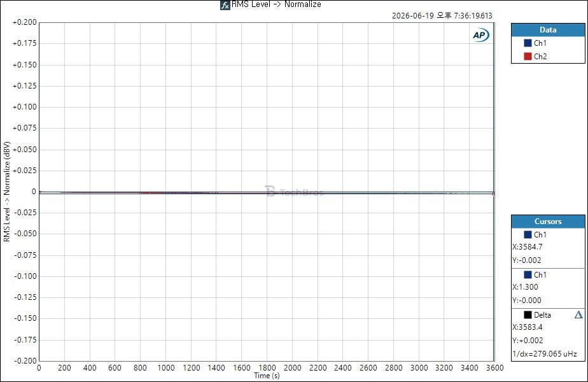
Task: Click the Delta triangle icon in Cursors panel
Action: (x=578, y=315)
